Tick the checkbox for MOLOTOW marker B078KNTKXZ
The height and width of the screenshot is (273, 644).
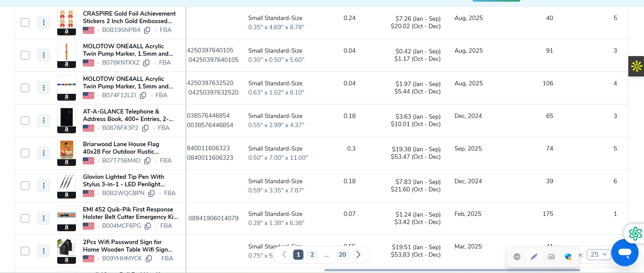[25, 55]
